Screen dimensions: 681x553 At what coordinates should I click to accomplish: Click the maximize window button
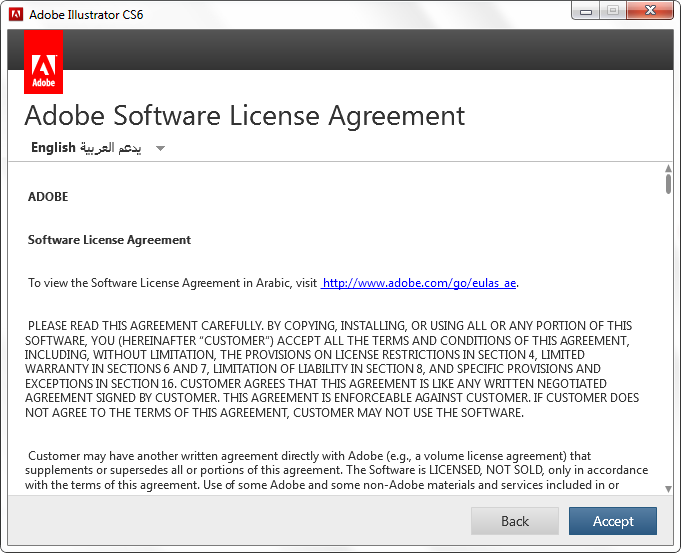pyautogui.click(x=613, y=12)
